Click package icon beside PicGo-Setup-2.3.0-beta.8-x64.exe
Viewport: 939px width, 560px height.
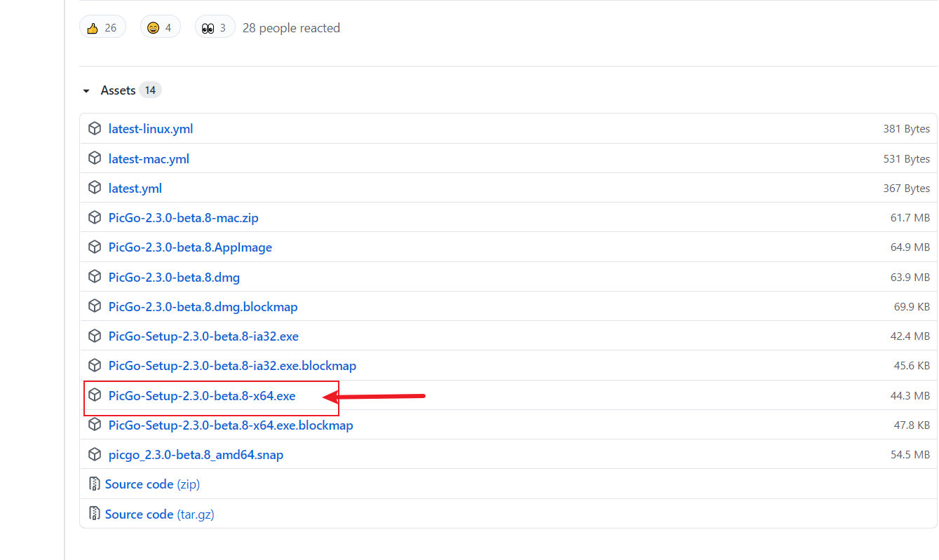click(x=95, y=395)
